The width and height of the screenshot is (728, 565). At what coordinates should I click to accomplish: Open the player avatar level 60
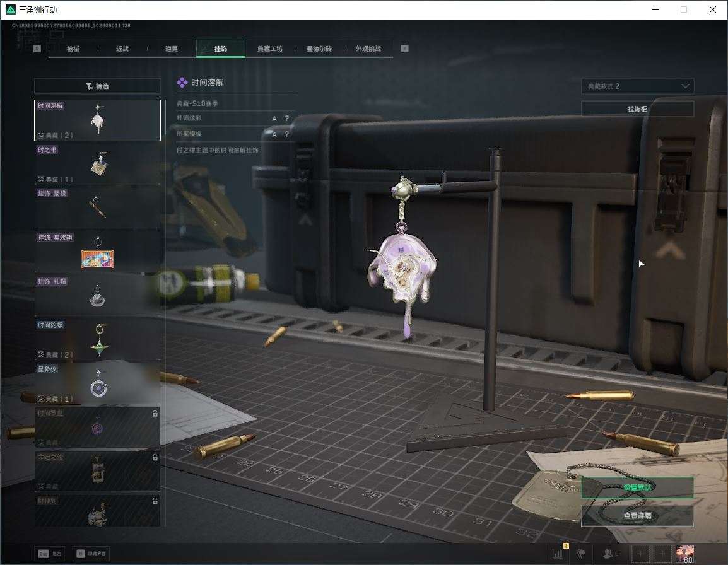[685, 554]
